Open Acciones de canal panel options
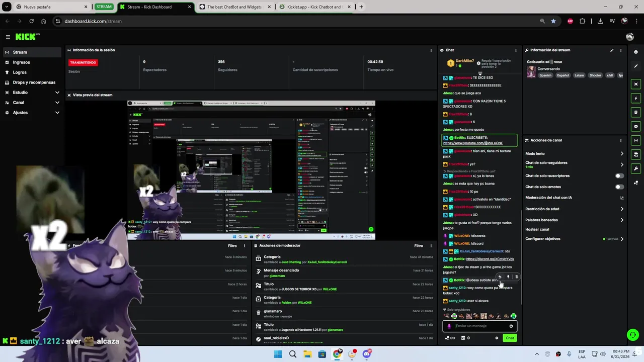The width and height of the screenshot is (644, 362). point(621,140)
